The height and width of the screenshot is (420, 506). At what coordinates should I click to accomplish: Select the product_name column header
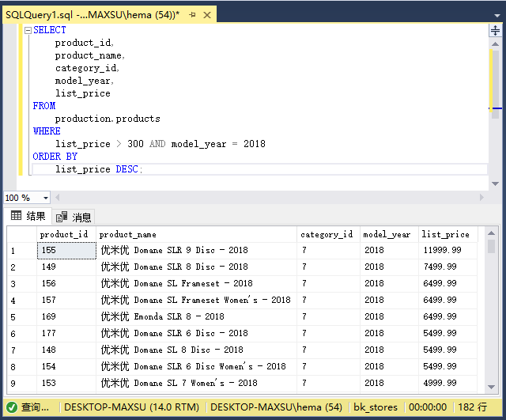[196, 234]
